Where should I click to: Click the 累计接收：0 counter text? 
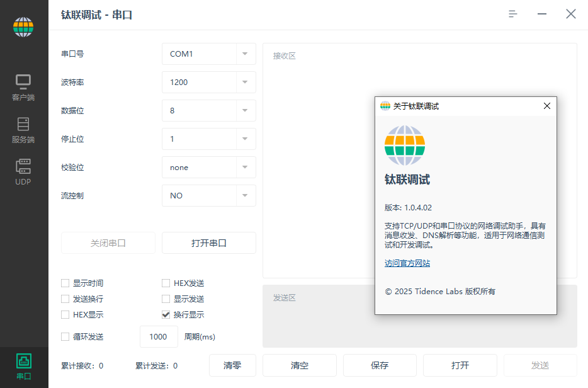click(x=82, y=366)
